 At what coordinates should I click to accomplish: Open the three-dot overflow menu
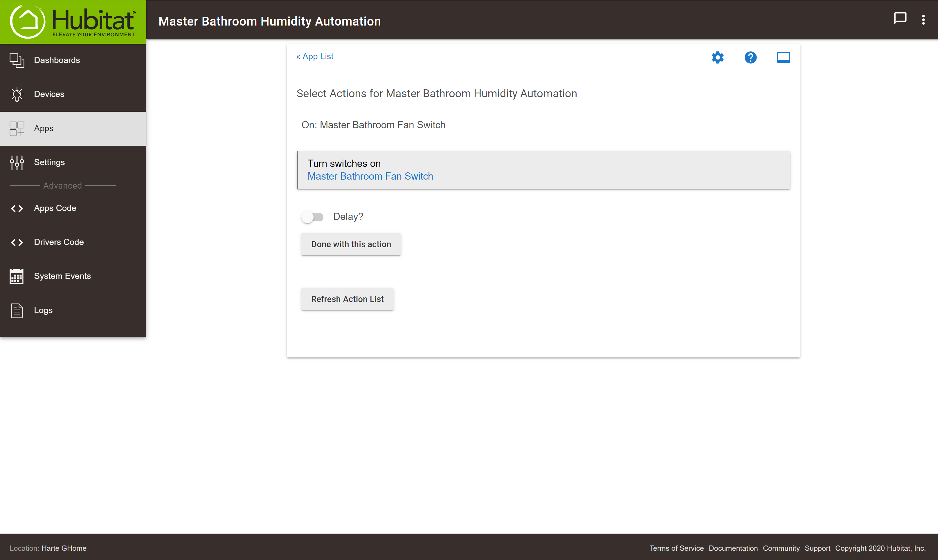point(923,20)
